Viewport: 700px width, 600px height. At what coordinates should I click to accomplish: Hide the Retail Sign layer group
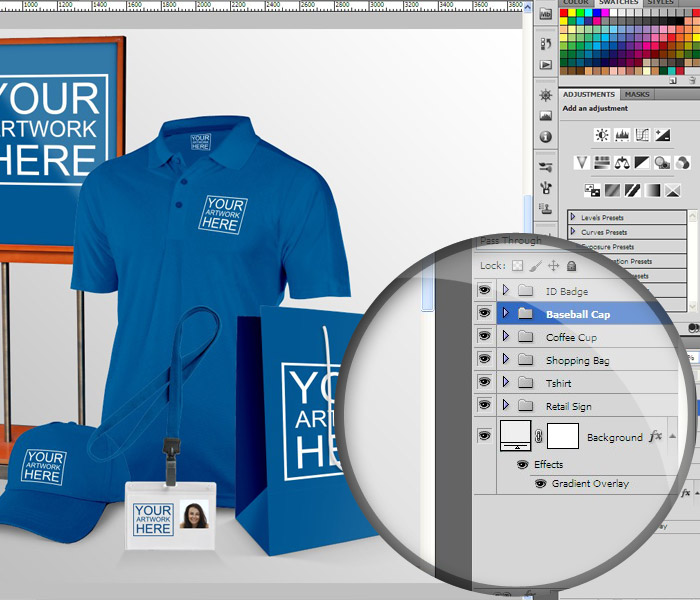pyautogui.click(x=484, y=405)
